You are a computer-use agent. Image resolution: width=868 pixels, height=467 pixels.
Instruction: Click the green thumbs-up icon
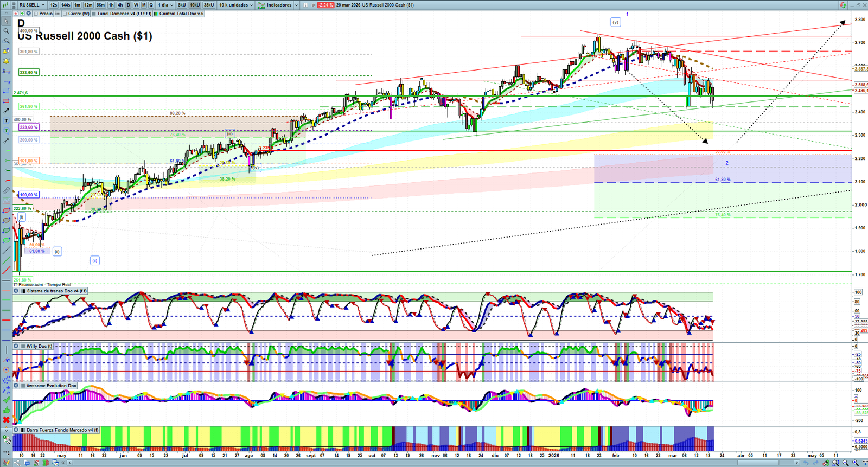tap(6, 410)
